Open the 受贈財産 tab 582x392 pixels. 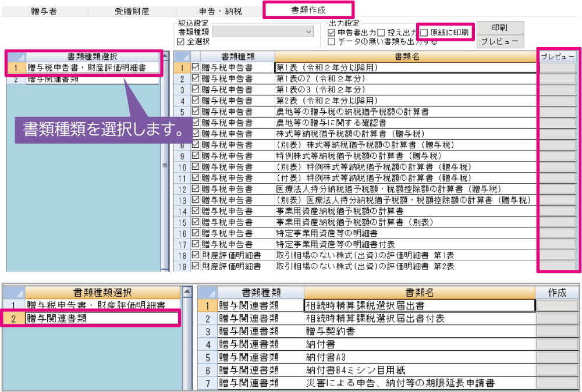[x=132, y=10]
